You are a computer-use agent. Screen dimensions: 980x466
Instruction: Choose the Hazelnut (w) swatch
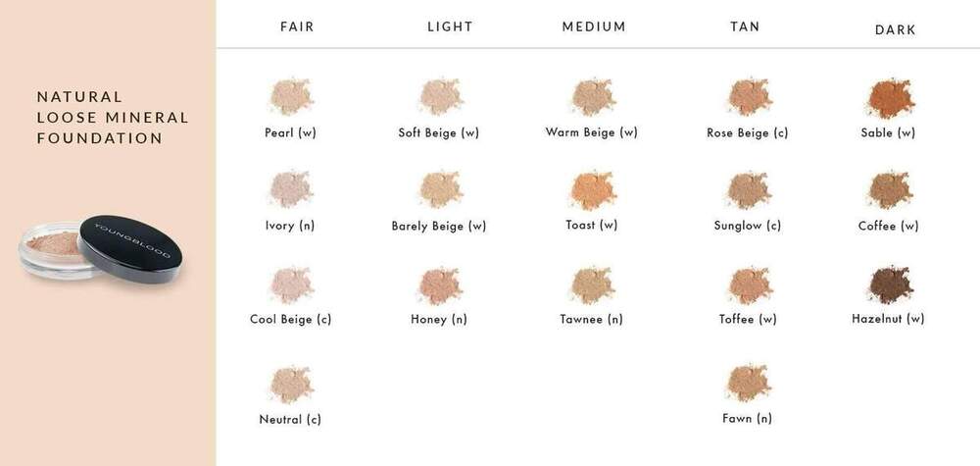[888, 285]
